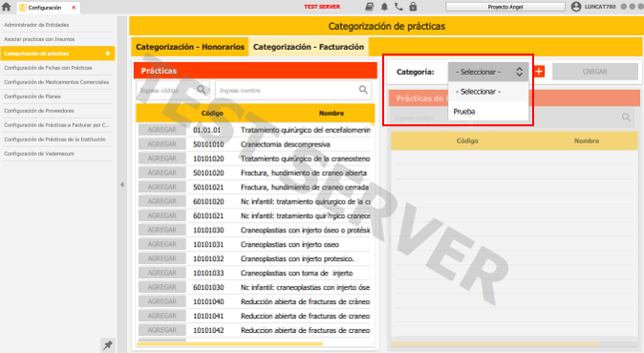Open Configuración de Proveedores
644x353 pixels.
[39, 111]
